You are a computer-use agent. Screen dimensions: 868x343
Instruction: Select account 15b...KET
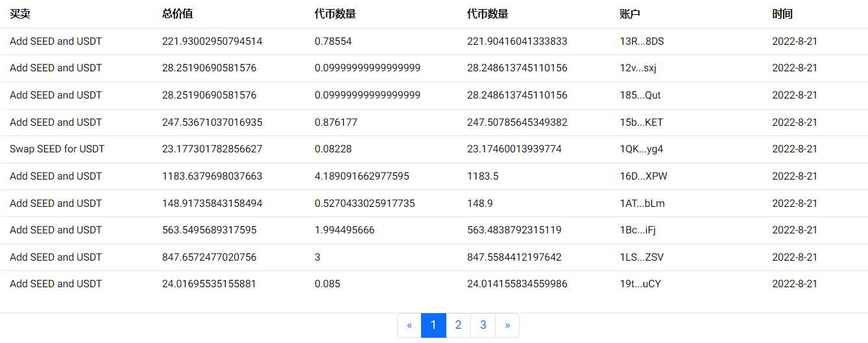pos(642,123)
